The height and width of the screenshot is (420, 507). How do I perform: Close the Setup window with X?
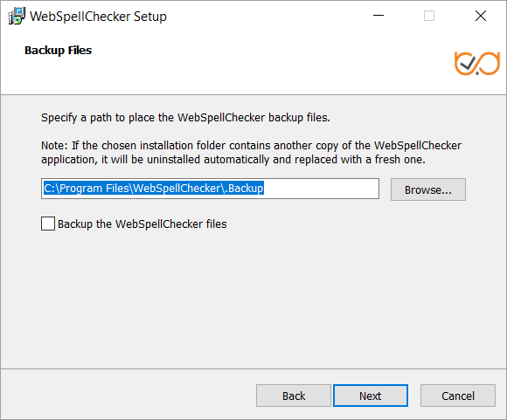tap(481, 16)
